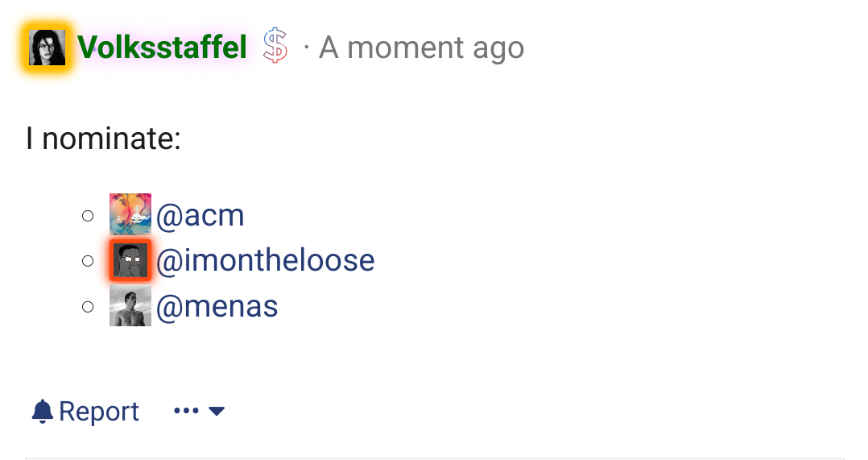Click the three dots more-options icon
Screen dimensions: 868x460
click(x=186, y=412)
